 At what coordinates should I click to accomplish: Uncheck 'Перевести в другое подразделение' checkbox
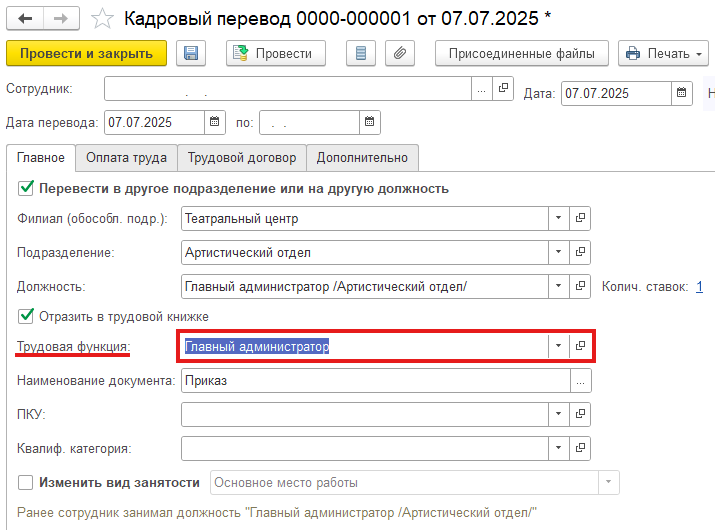pos(26,188)
